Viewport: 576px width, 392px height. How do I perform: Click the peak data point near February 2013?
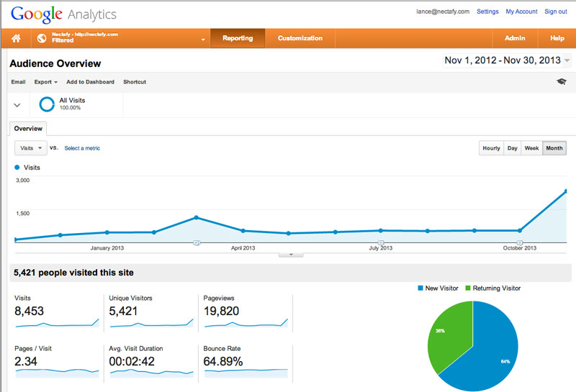pyautogui.click(x=196, y=218)
